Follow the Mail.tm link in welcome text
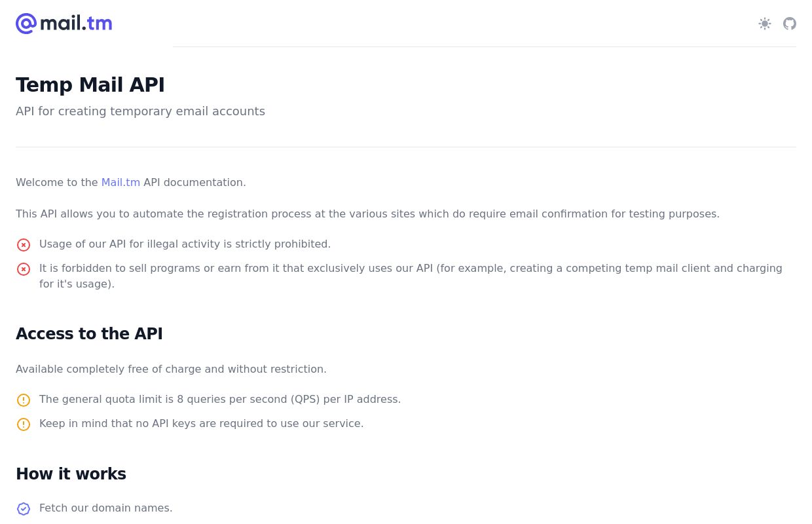812x524 pixels. [120, 183]
